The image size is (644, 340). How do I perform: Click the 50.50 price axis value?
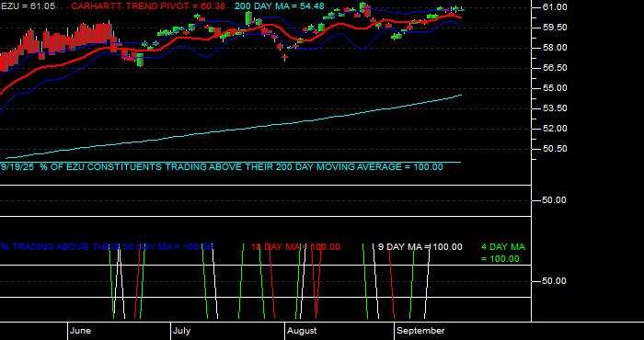click(555, 149)
